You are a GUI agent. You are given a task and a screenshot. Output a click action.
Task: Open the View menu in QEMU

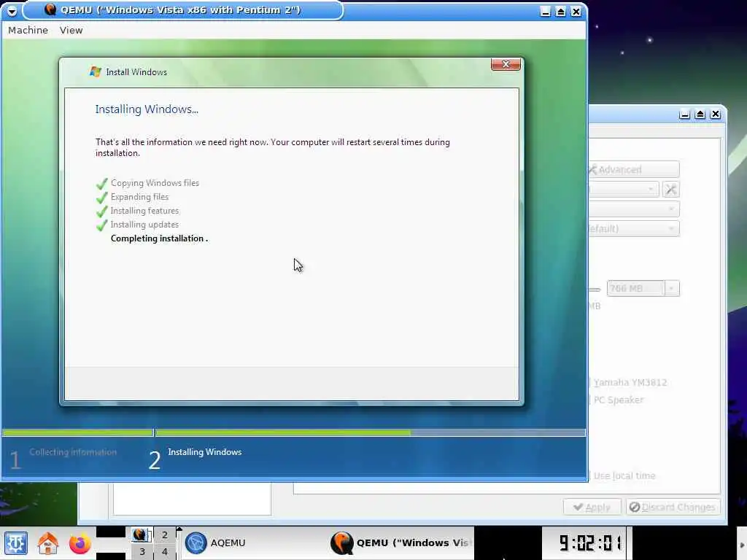[x=71, y=30]
